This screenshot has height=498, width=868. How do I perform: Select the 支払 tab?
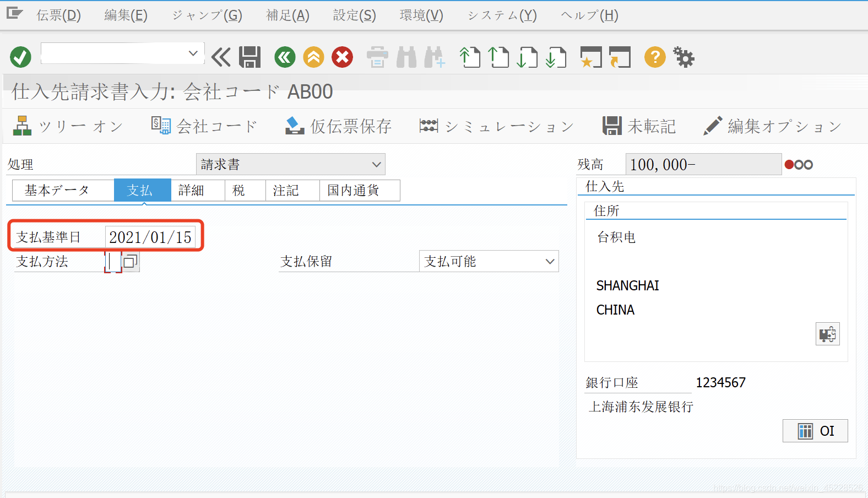[x=143, y=190]
